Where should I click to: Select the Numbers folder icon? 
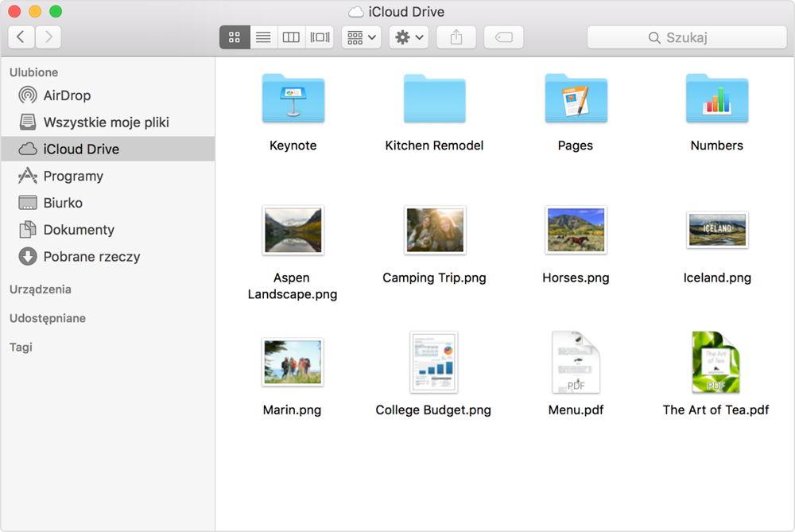[716, 99]
